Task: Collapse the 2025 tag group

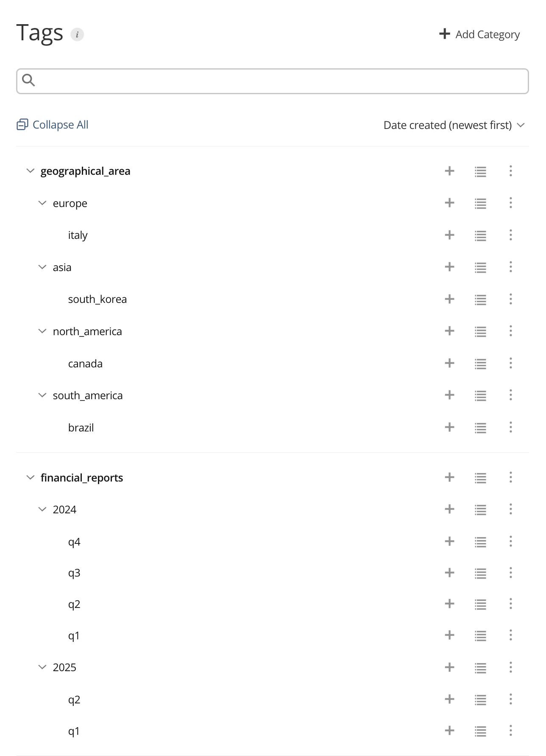Action: tap(42, 667)
